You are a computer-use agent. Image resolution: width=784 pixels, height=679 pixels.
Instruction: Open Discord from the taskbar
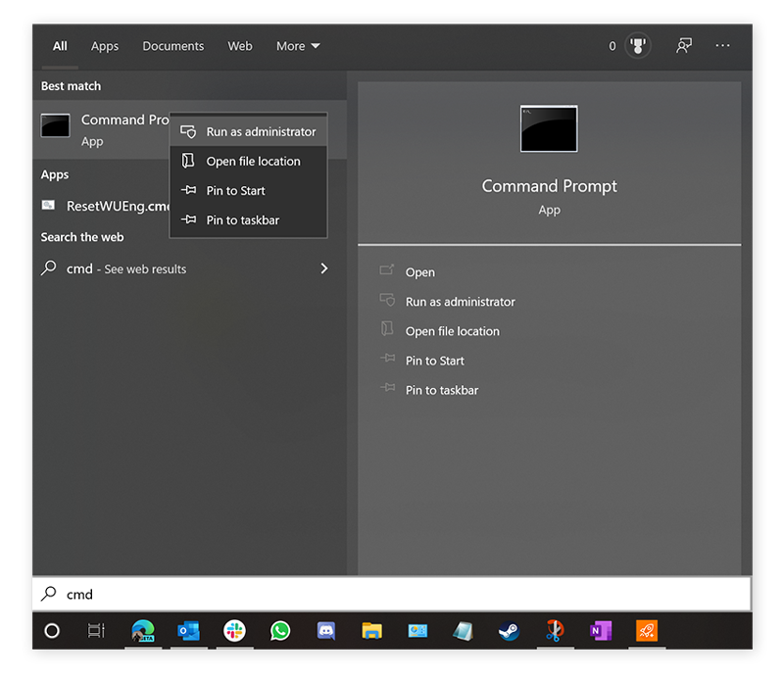coord(325,632)
